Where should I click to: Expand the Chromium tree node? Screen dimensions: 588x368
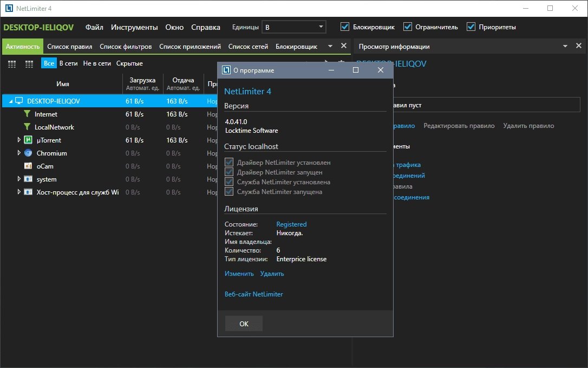click(x=19, y=153)
